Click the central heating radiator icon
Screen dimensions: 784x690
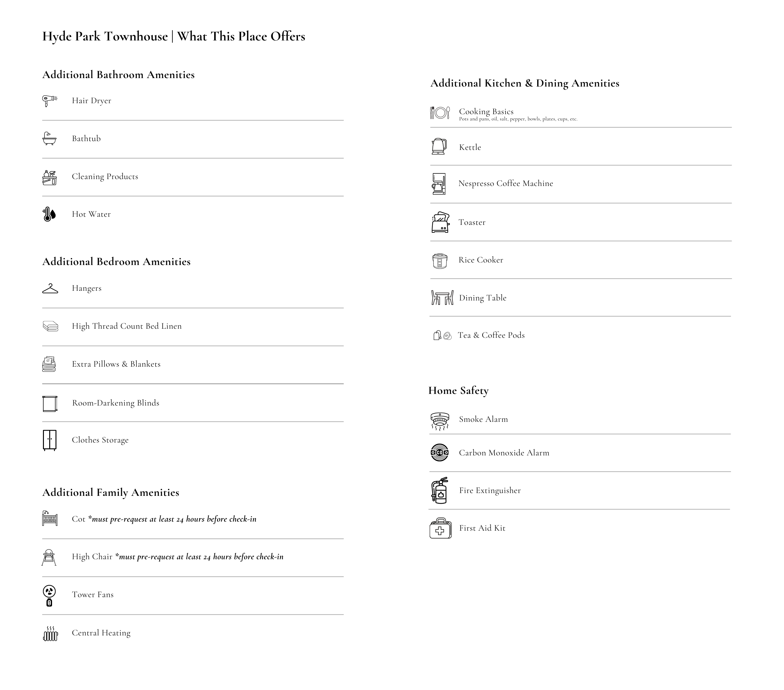pos(50,633)
